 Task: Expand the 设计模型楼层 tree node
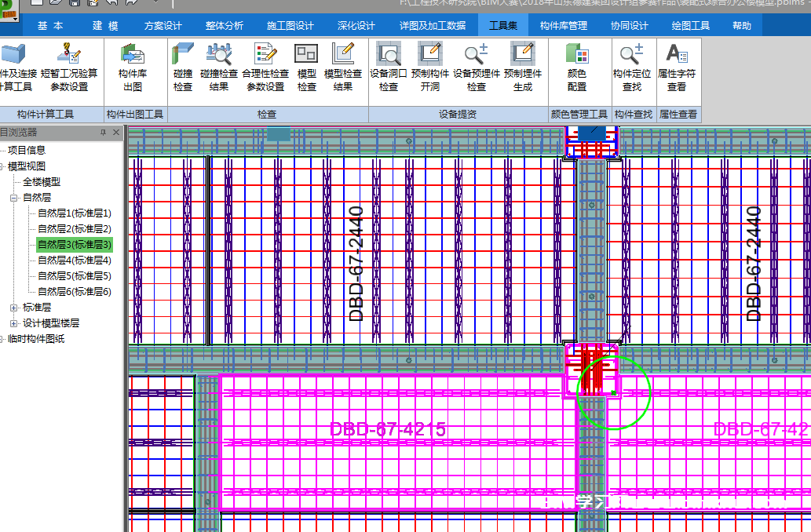pyautogui.click(x=14, y=323)
